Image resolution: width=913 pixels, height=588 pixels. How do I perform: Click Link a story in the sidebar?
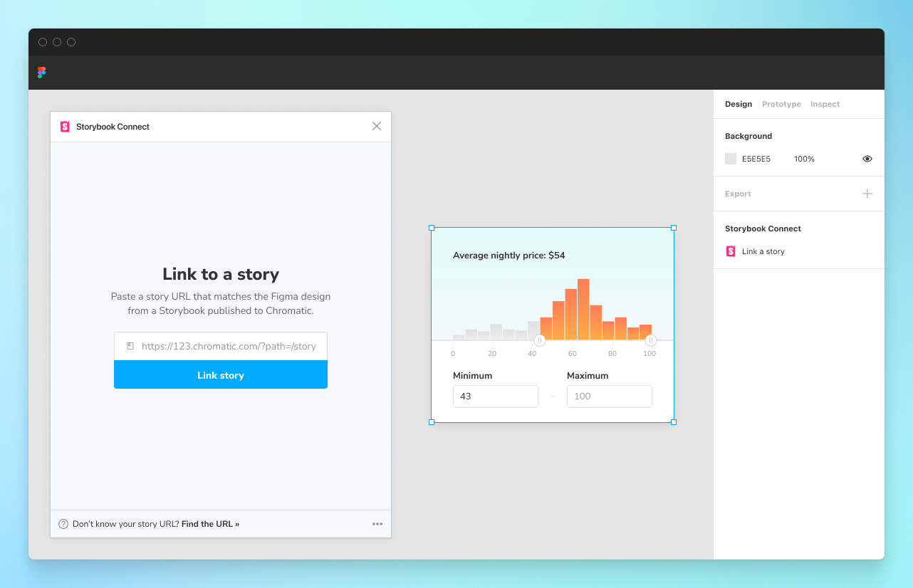pos(763,251)
